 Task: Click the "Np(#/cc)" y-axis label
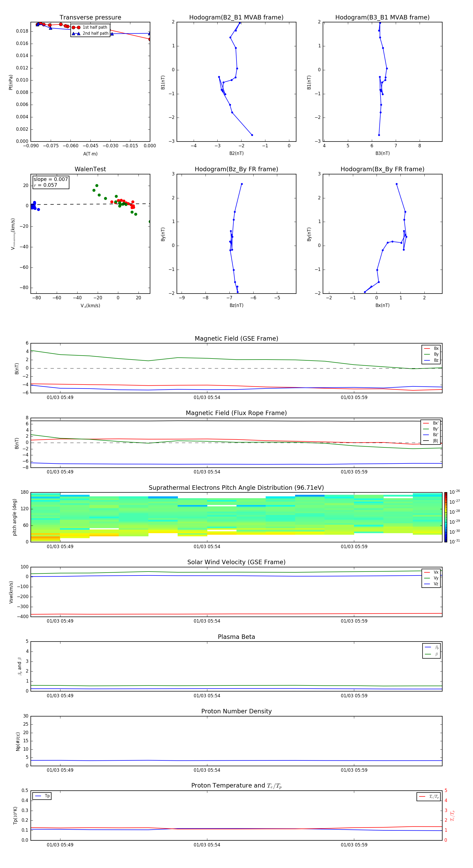click(x=18, y=741)
